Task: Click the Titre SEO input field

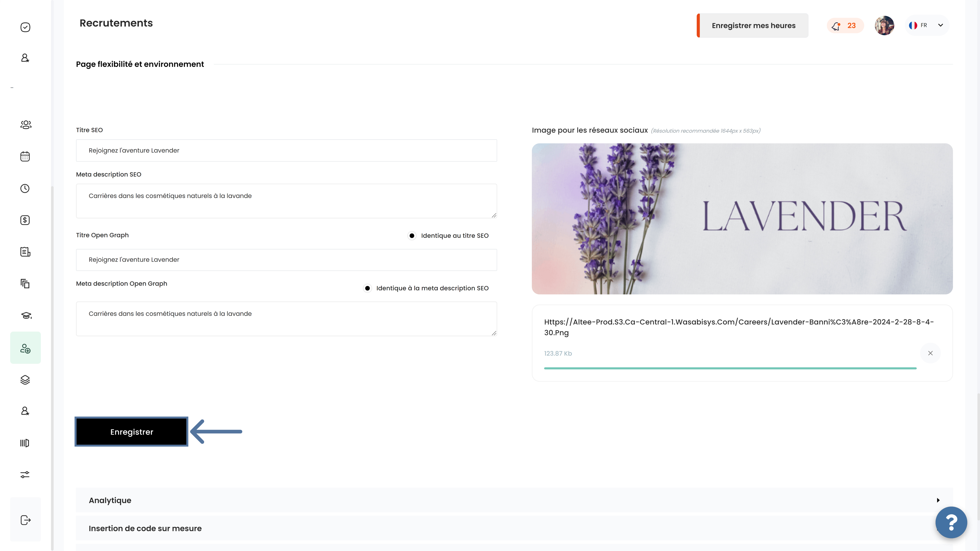Action: pyautogui.click(x=286, y=150)
